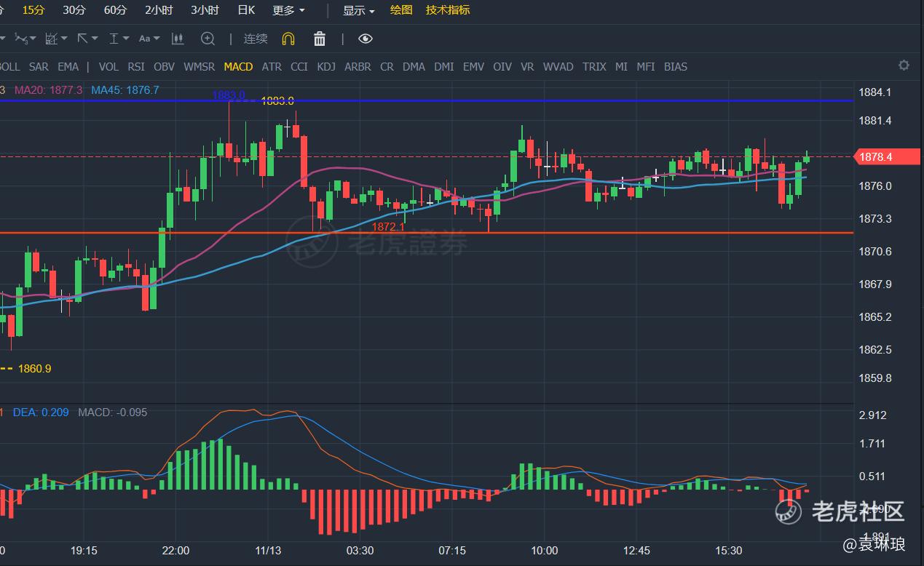Select the CR indicator
The width and height of the screenshot is (924, 566).
(387, 66)
